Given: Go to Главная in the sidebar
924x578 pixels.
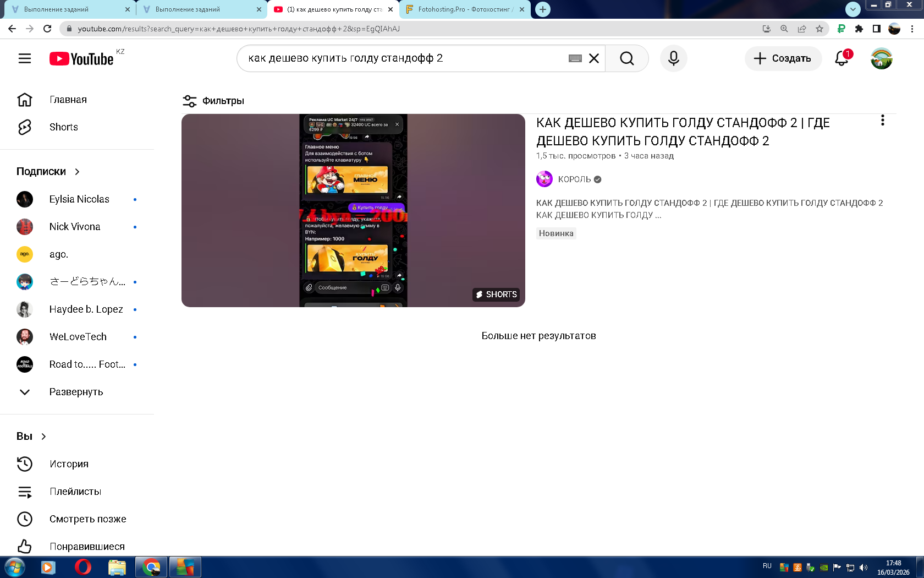Looking at the screenshot, I should [68, 100].
